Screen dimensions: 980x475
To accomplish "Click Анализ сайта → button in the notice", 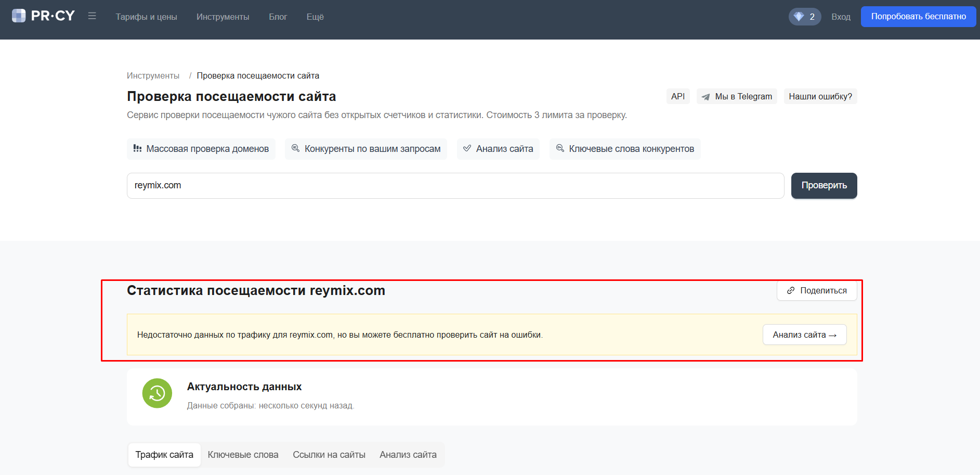I will pyautogui.click(x=804, y=335).
